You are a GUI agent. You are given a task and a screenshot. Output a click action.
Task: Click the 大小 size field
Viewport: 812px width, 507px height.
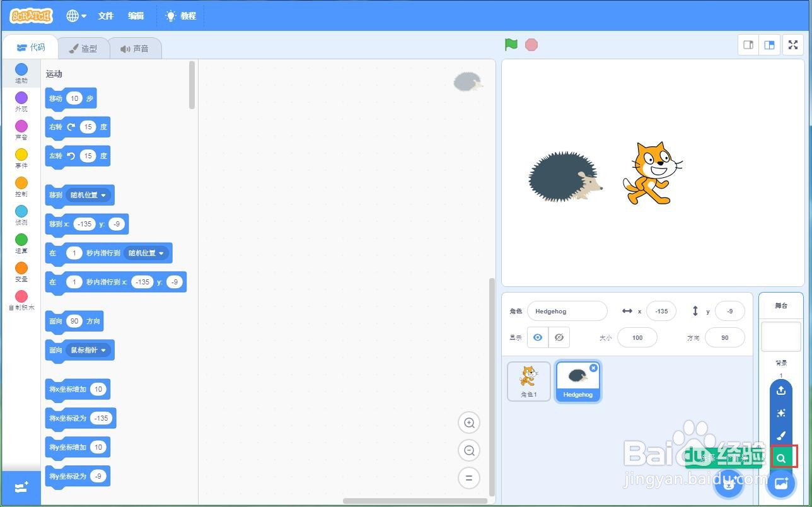[x=637, y=338]
